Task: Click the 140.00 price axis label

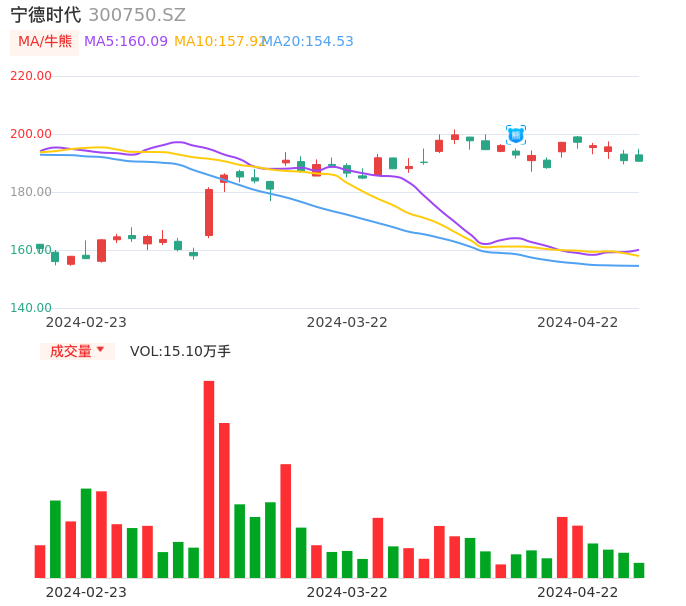Action: point(31,308)
